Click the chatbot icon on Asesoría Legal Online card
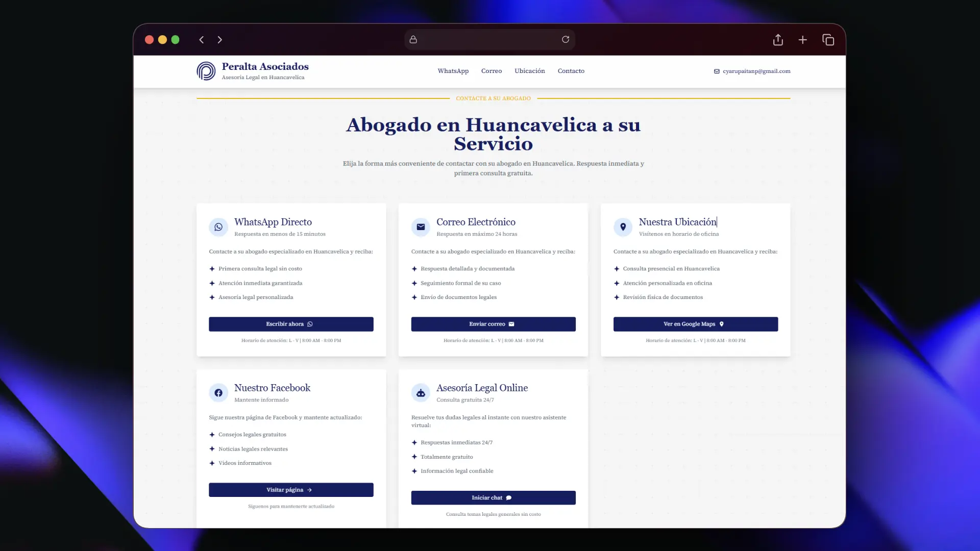Viewport: 980px width, 551px height. [x=421, y=393]
